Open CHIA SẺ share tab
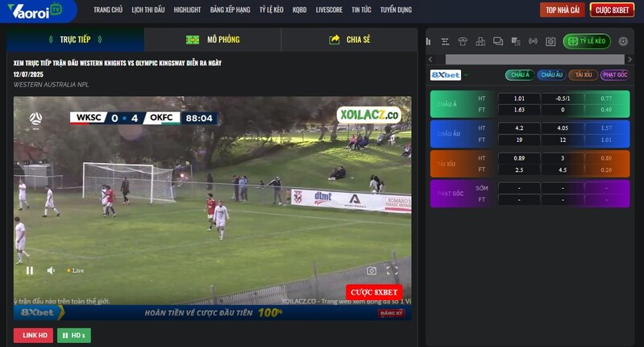Viewport: 644px width, 347px height. (350, 40)
